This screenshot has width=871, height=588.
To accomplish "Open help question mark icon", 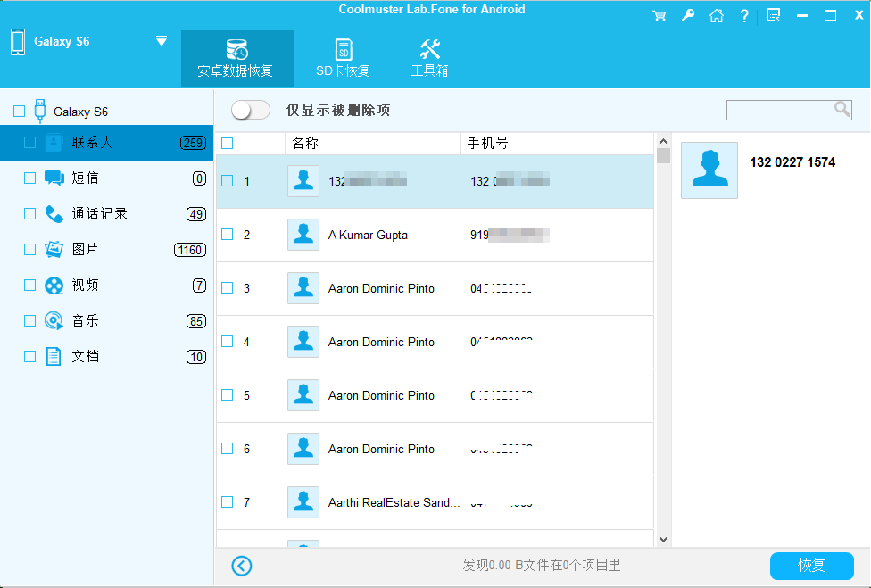I will [x=744, y=15].
